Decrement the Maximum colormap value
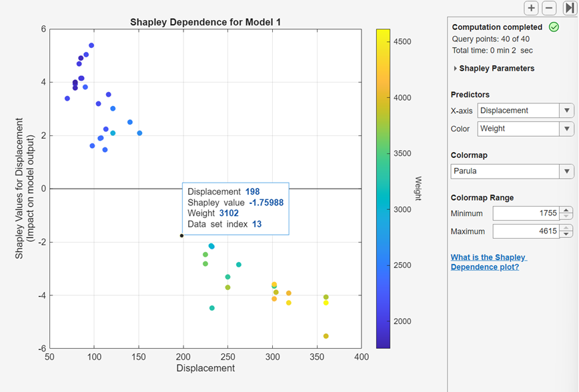 [566, 233]
